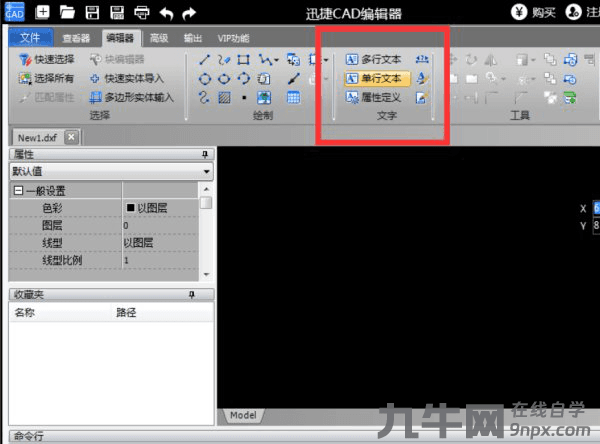
Task: Select the New1.dxf document tab
Action: (x=37, y=138)
